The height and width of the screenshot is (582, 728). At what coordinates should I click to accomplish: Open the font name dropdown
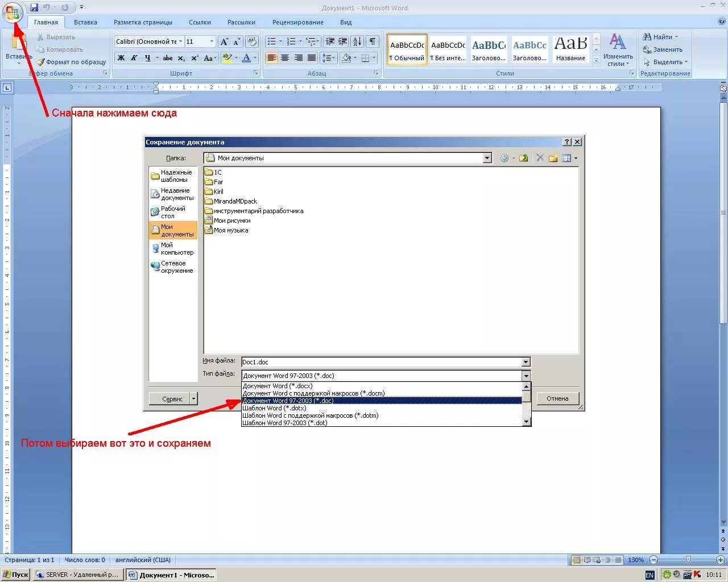(180, 41)
